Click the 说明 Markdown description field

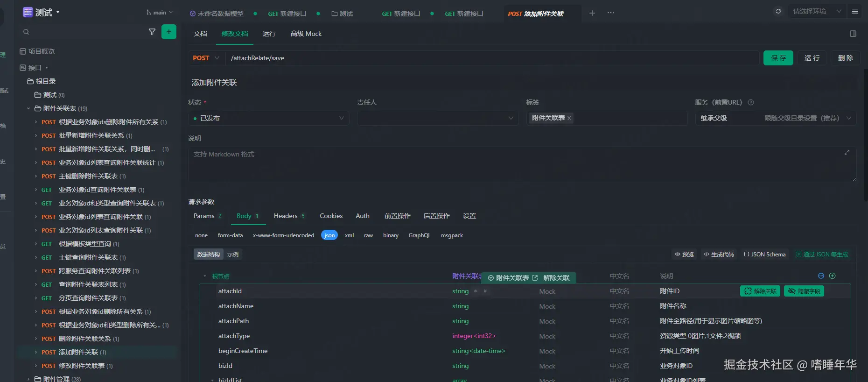pyautogui.click(x=522, y=164)
